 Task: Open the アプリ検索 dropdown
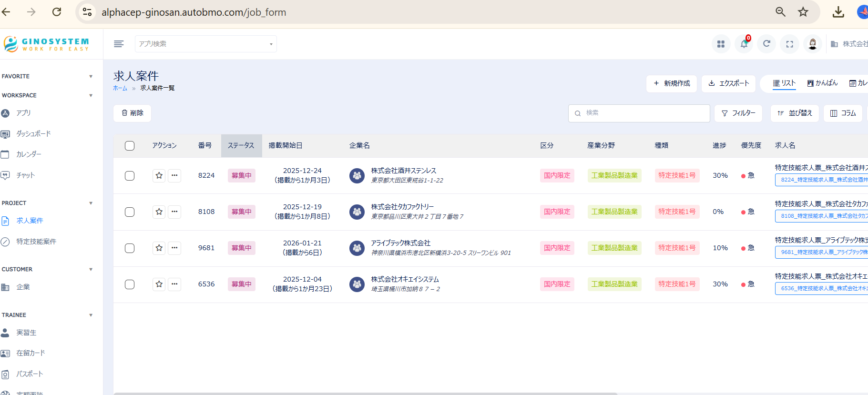(x=205, y=44)
